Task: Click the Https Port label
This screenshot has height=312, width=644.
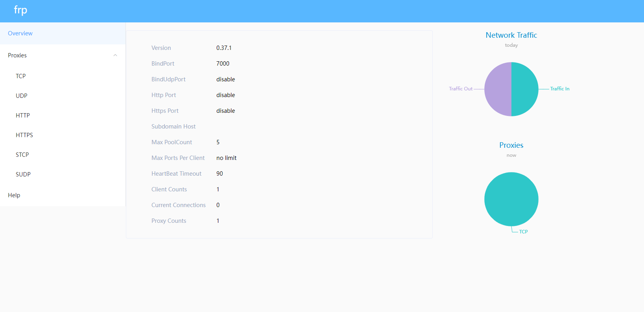Action: point(165,111)
